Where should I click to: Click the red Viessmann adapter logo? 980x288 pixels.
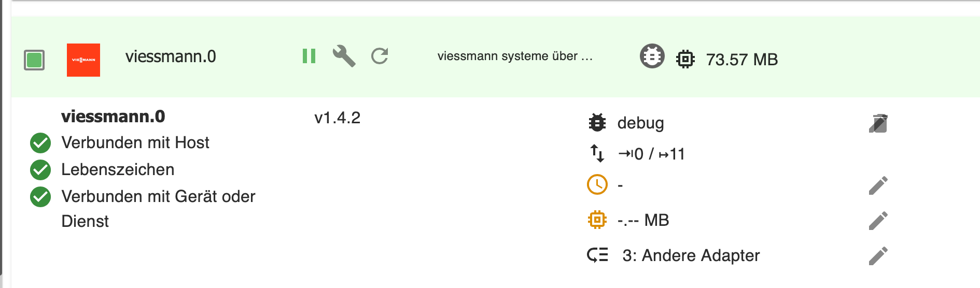(x=83, y=60)
